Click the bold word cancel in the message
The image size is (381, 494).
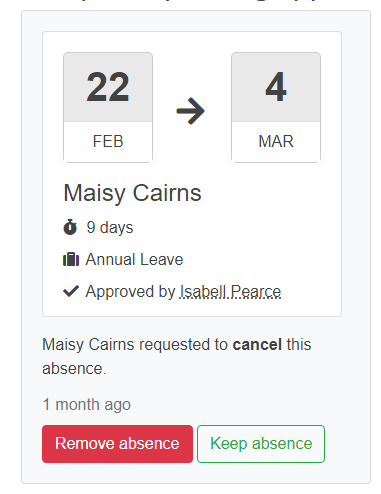pyautogui.click(x=257, y=344)
